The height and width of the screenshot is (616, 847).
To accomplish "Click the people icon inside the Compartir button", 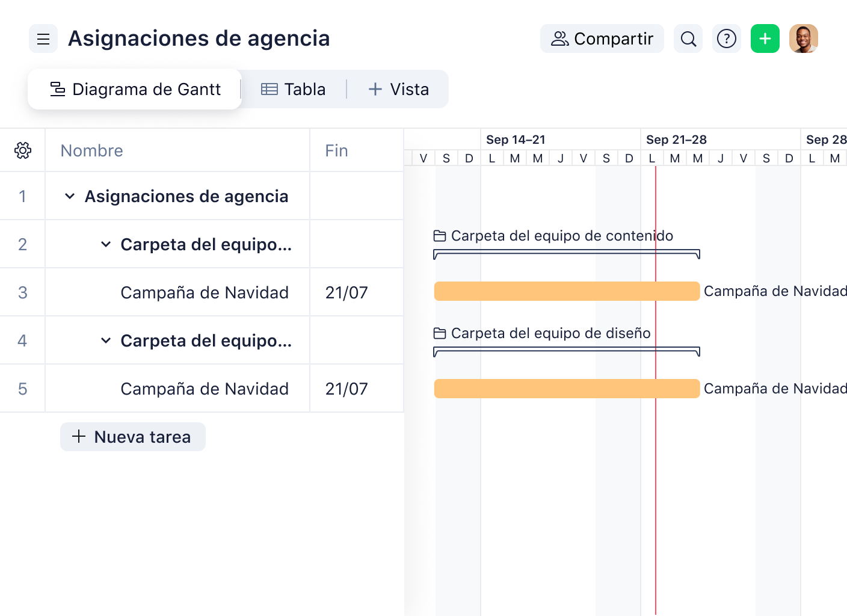I will tap(561, 38).
